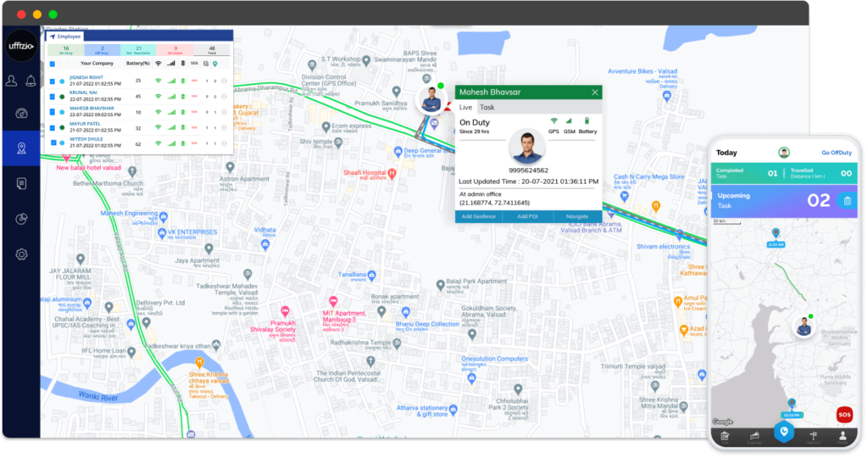The width and height of the screenshot is (868, 458).
Task: Tap the profile avatar in phone header
Action: coord(784,153)
